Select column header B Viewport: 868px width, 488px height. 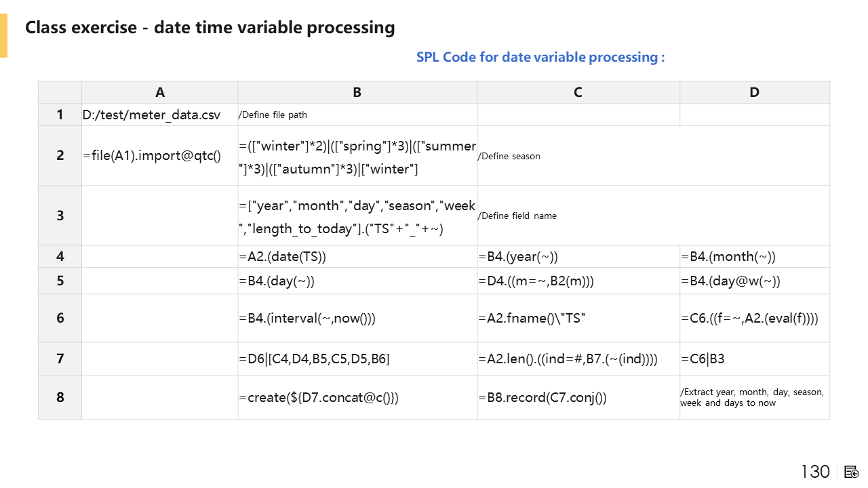(357, 93)
